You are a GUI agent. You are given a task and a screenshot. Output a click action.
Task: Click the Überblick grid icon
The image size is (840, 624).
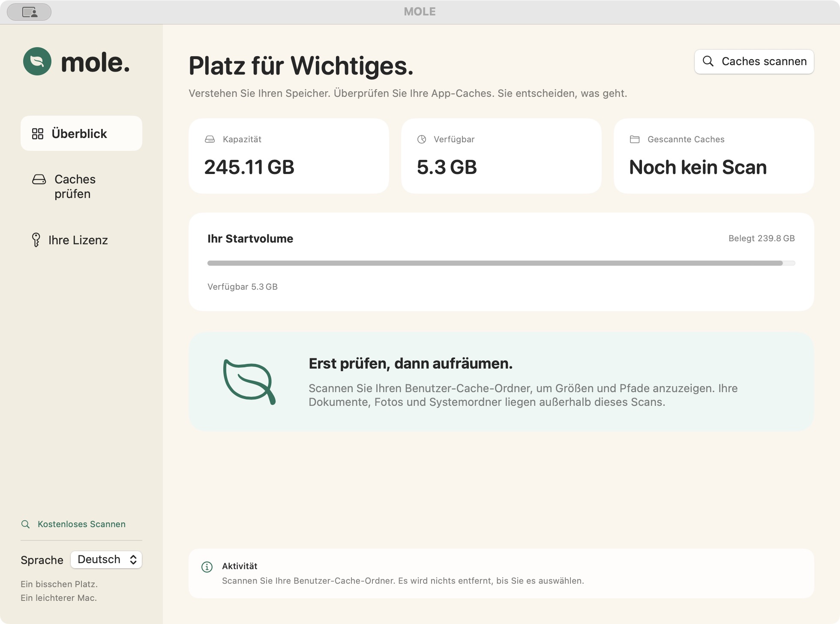pyautogui.click(x=38, y=134)
